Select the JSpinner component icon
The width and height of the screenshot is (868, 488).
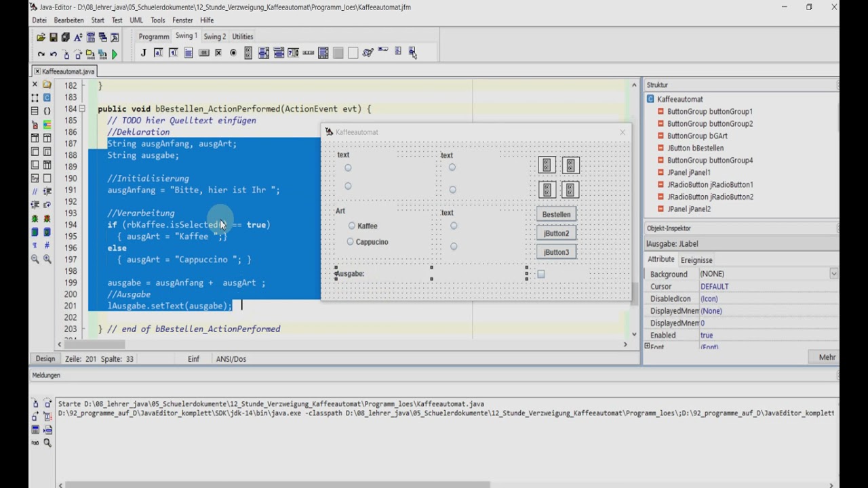293,53
